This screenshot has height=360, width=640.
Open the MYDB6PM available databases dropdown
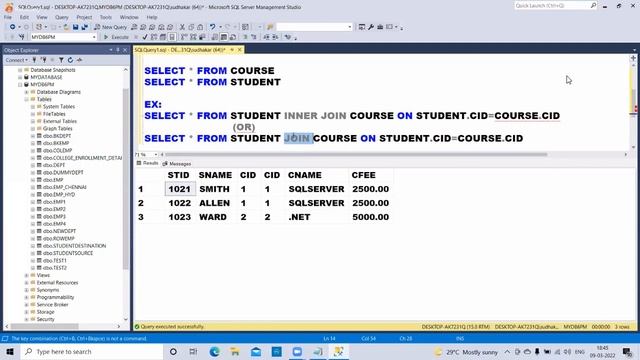click(x=94, y=37)
